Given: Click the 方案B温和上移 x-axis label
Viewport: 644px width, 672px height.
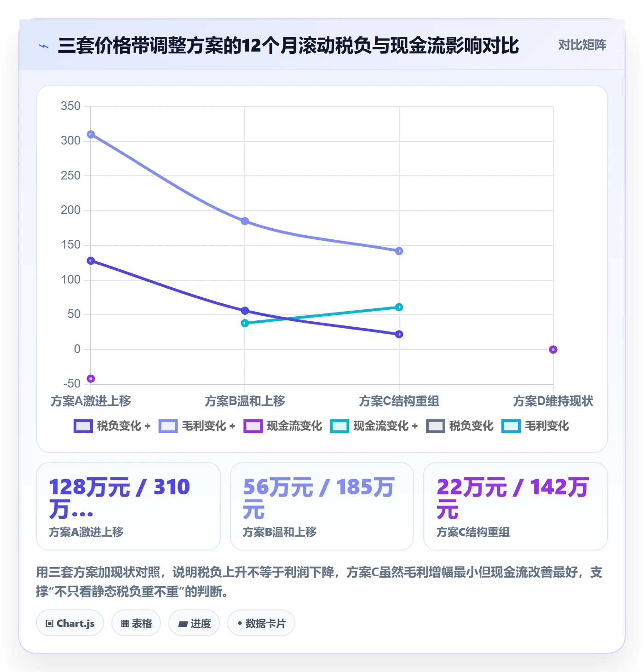Looking at the screenshot, I should click(245, 401).
